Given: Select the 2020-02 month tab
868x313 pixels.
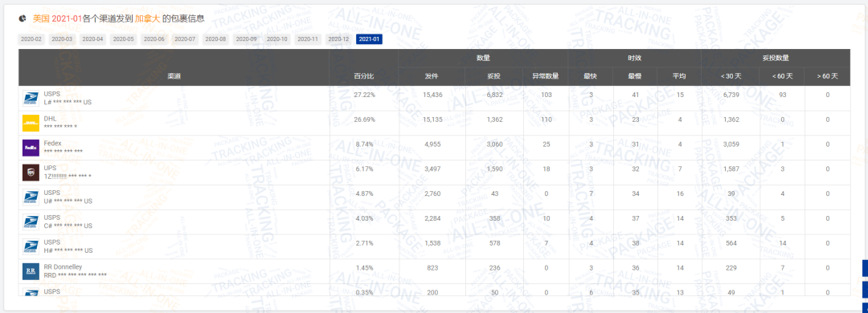Looking at the screenshot, I should 31,39.
